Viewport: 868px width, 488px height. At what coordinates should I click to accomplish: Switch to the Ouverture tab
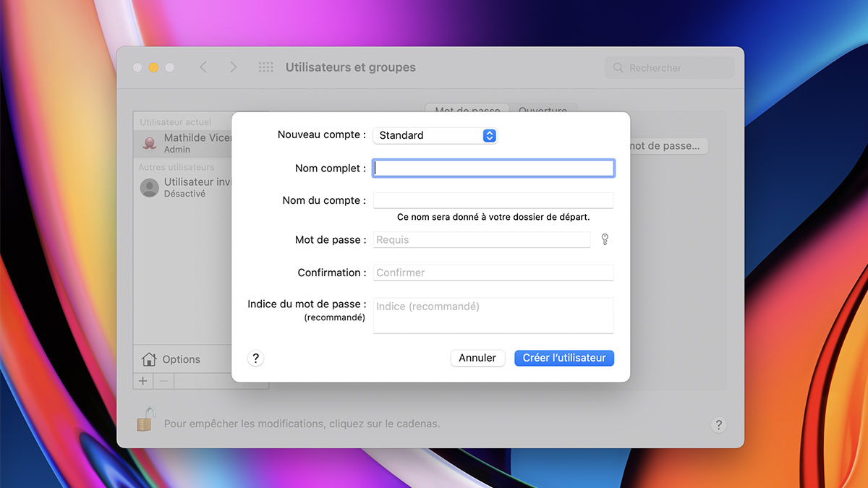[x=543, y=111]
